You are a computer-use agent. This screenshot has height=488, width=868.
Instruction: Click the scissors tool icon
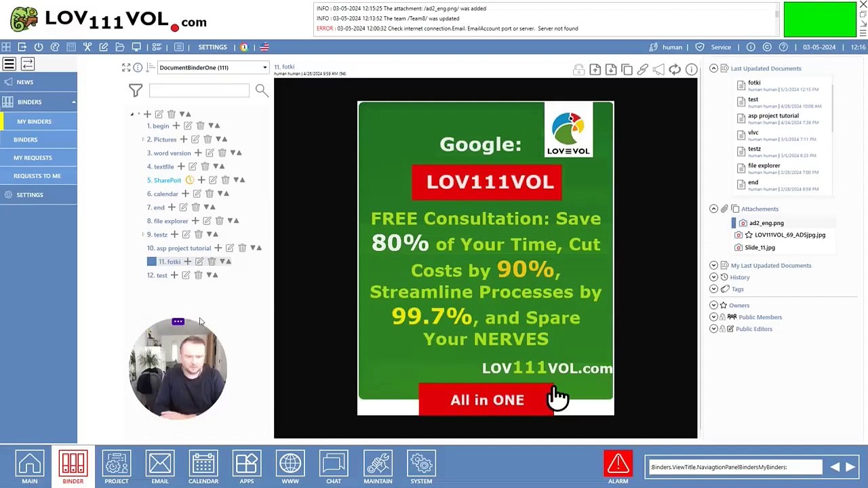[87, 47]
